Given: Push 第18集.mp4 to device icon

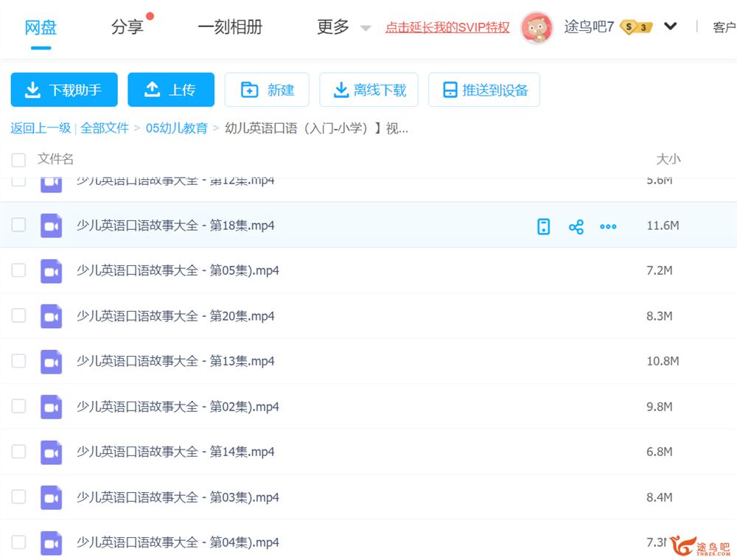Looking at the screenshot, I should click(543, 226).
